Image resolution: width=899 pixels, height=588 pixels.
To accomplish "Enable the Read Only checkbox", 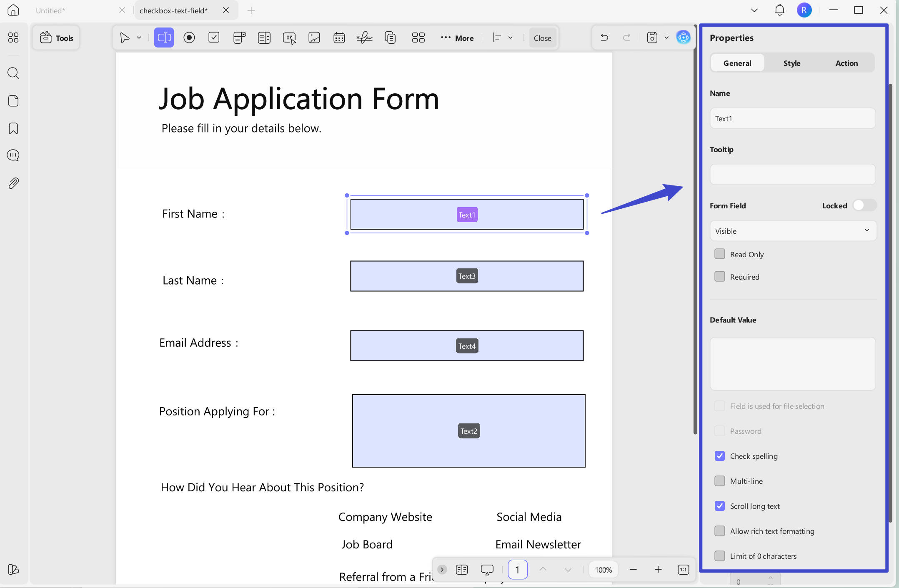I will 720,254.
